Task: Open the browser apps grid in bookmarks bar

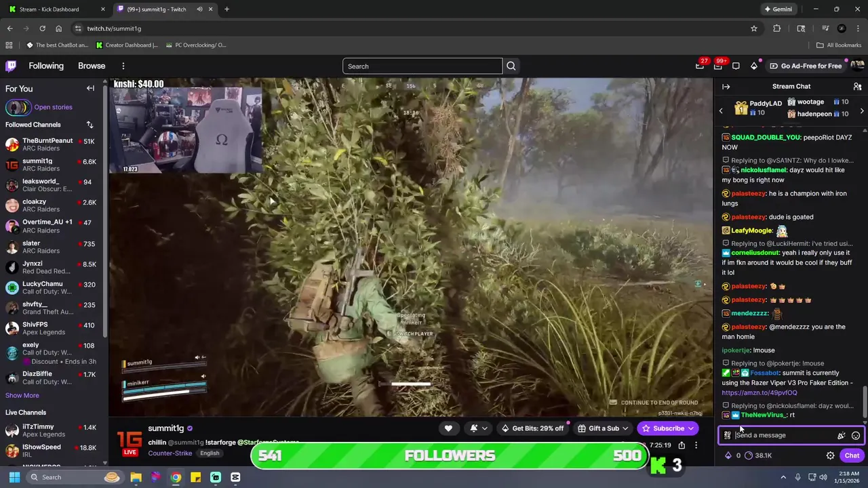Action: [x=9, y=45]
